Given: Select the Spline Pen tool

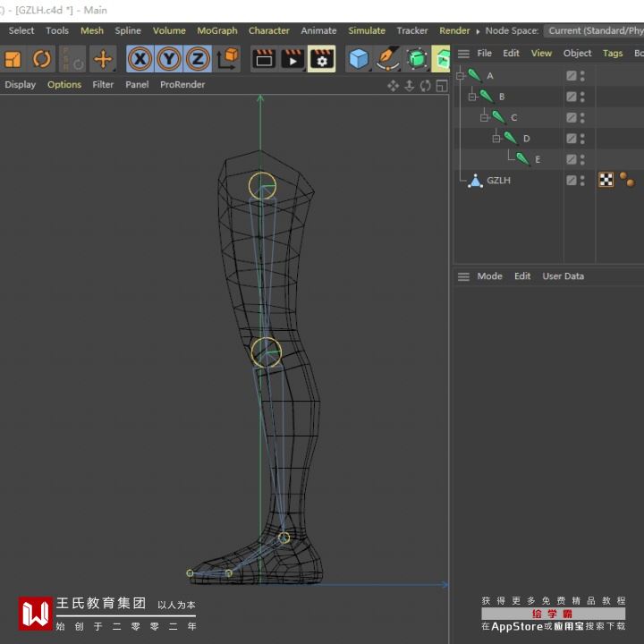Looking at the screenshot, I should [387, 59].
